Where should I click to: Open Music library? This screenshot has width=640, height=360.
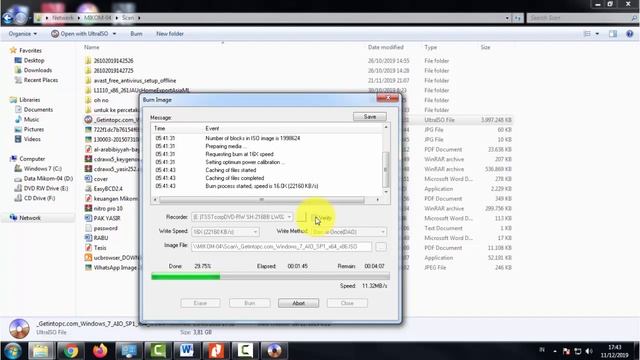[x=27, y=120]
